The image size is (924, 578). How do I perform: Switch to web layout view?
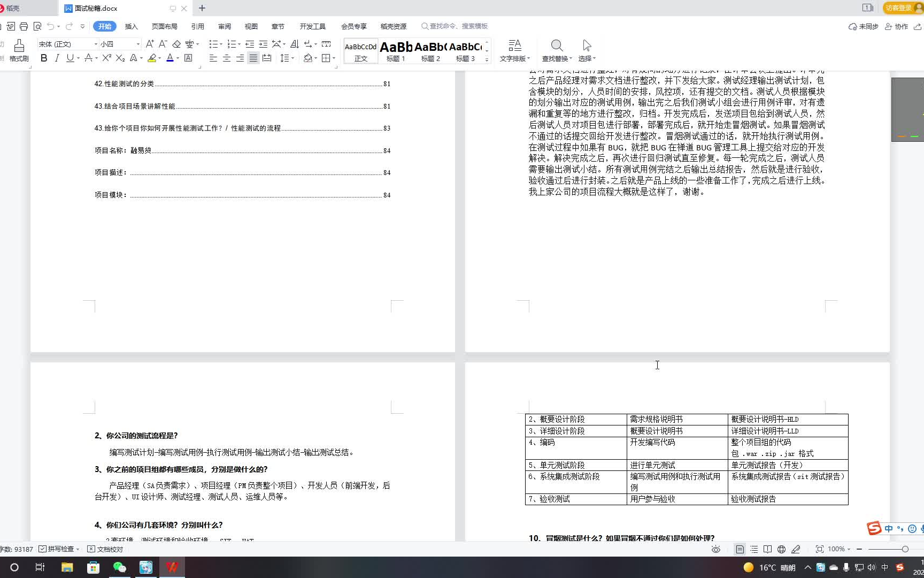click(781, 549)
